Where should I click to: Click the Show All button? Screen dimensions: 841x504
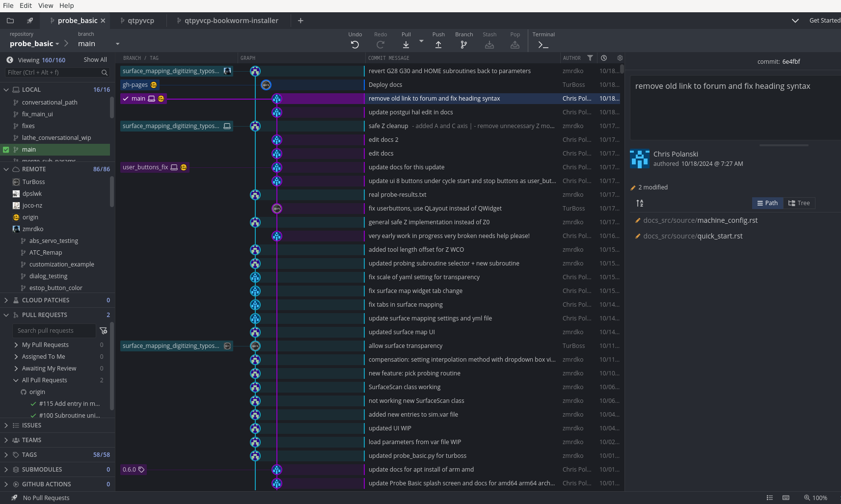click(95, 60)
